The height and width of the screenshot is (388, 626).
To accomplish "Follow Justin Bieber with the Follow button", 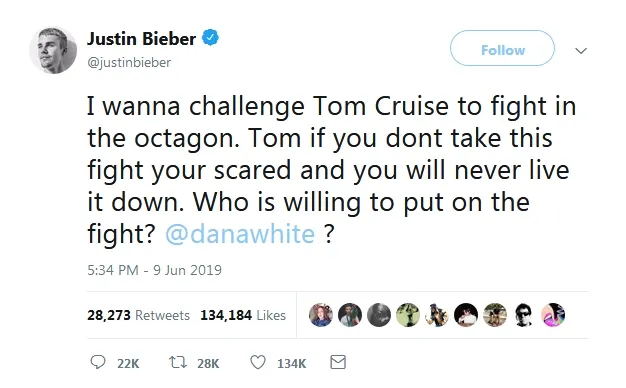I will pos(502,48).
